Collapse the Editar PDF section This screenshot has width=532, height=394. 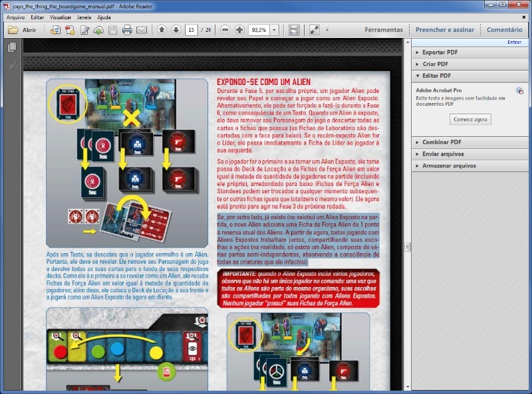coord(436,76)
